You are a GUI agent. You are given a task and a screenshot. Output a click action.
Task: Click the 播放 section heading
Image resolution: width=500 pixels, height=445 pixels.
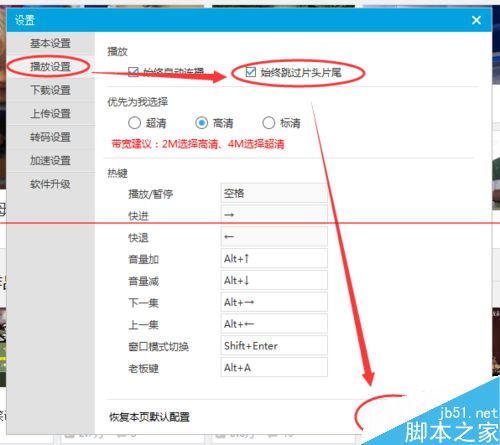(117, 52)
